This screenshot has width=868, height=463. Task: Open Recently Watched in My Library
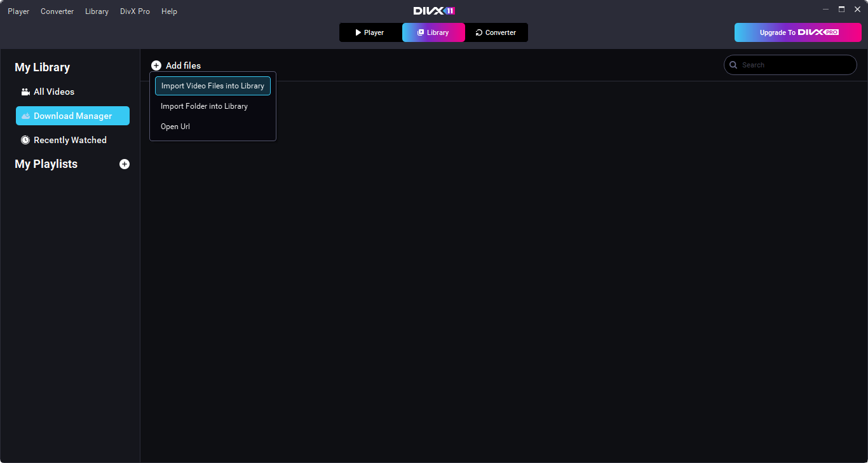click(70, 140)
